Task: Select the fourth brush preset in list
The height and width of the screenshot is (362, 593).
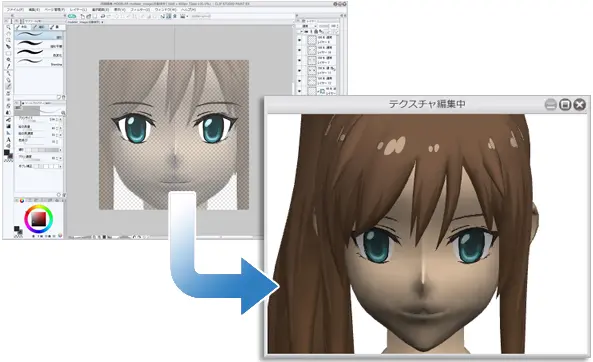Action: [x=39, y=62]
